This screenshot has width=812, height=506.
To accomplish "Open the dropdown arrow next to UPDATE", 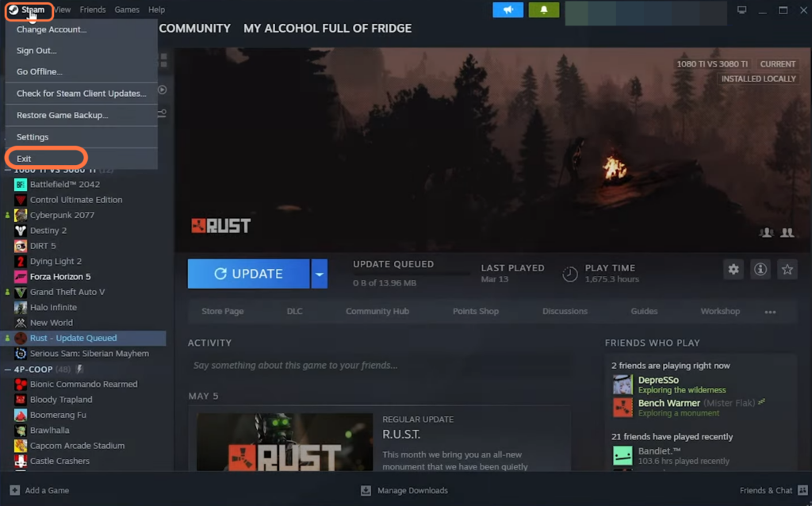I will (319, 274).
